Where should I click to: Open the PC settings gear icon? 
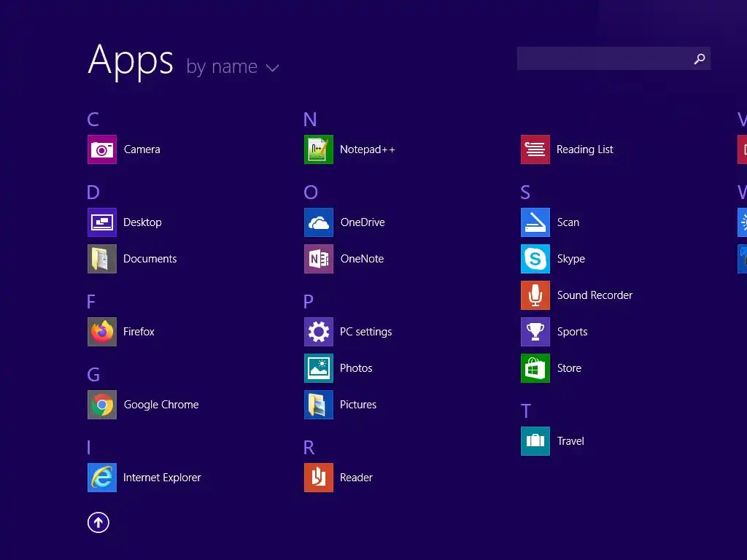pos(319,332)
